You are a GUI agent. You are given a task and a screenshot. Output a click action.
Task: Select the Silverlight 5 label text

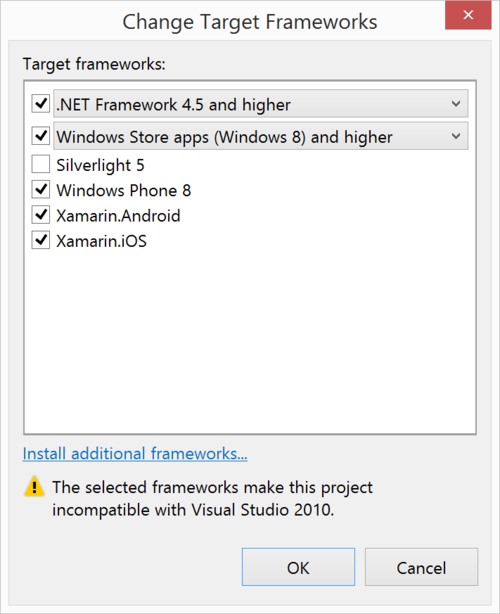[x=101, y=165]
